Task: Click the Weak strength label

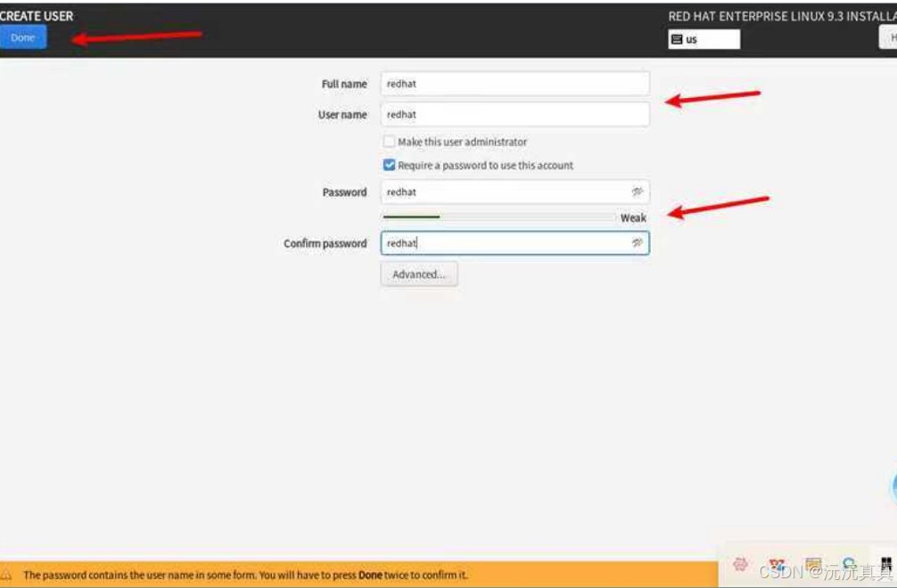Action: [633, 217]
